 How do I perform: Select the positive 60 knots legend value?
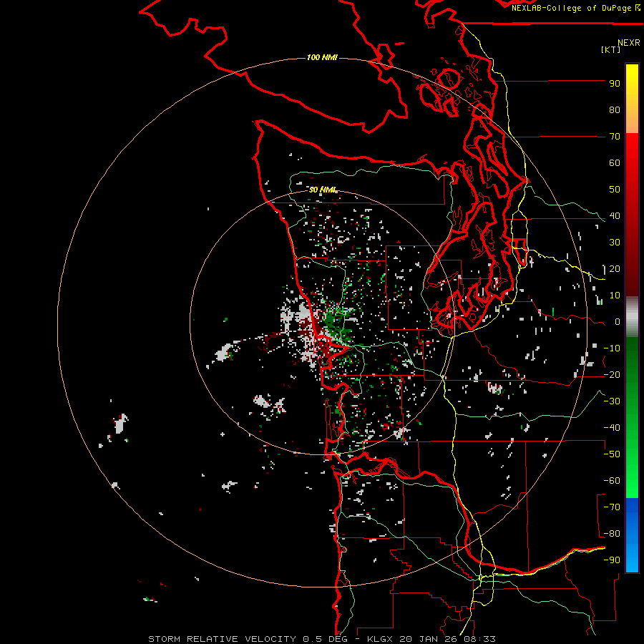[x=615, y=163]
